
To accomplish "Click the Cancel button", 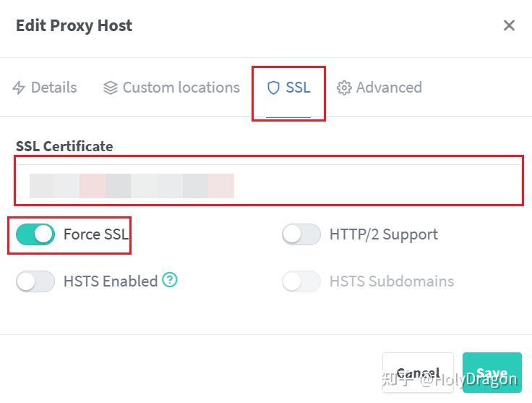I will click(418, 373).
